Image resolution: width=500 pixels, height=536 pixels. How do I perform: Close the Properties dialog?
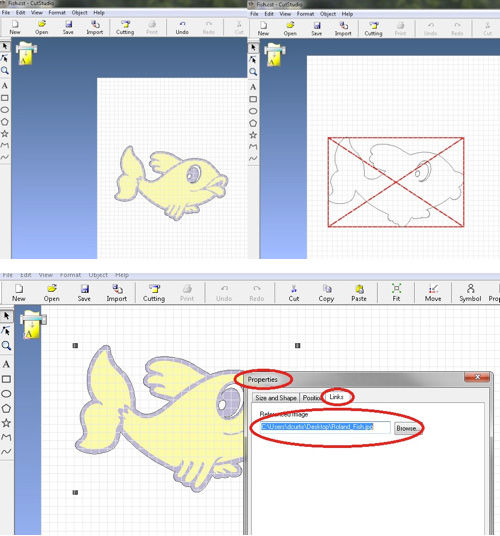coord(477,377)
